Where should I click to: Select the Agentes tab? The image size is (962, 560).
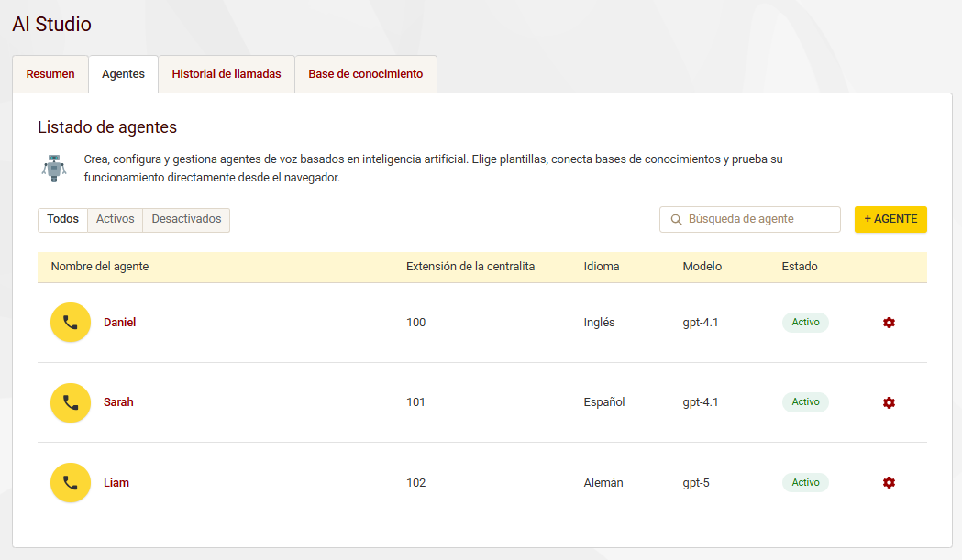click(x=123, y=74)
